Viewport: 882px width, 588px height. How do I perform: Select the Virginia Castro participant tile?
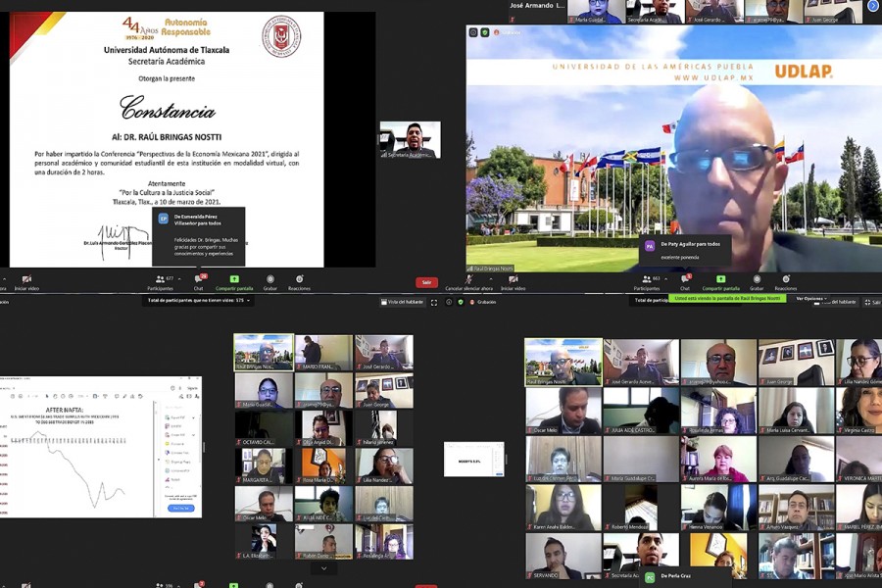coord(858,411)
